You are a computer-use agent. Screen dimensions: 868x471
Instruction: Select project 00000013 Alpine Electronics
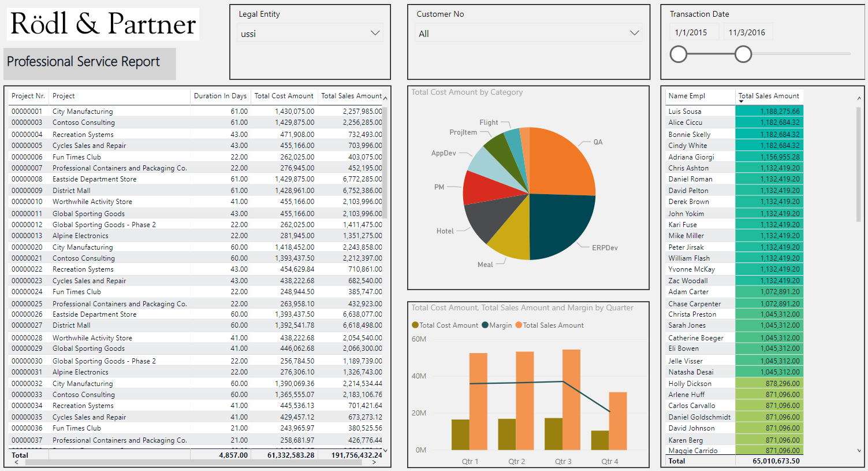pyautogui.click(x=196, y=236)
